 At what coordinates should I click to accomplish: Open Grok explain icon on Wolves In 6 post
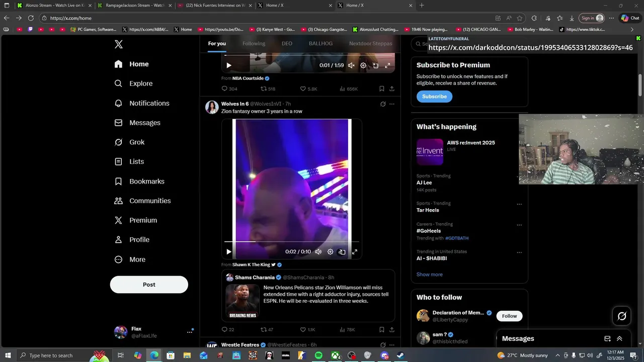click(x=383, y=104)
